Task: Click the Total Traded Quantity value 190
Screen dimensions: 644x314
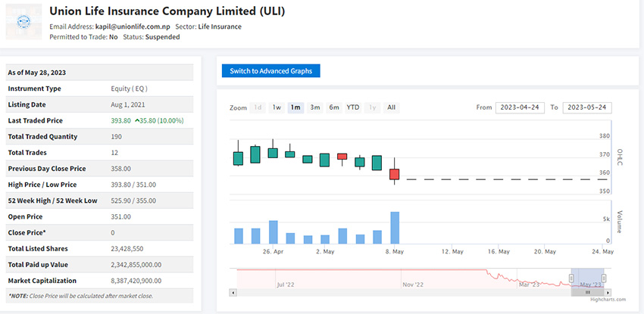Action: [x=116, y=136]
